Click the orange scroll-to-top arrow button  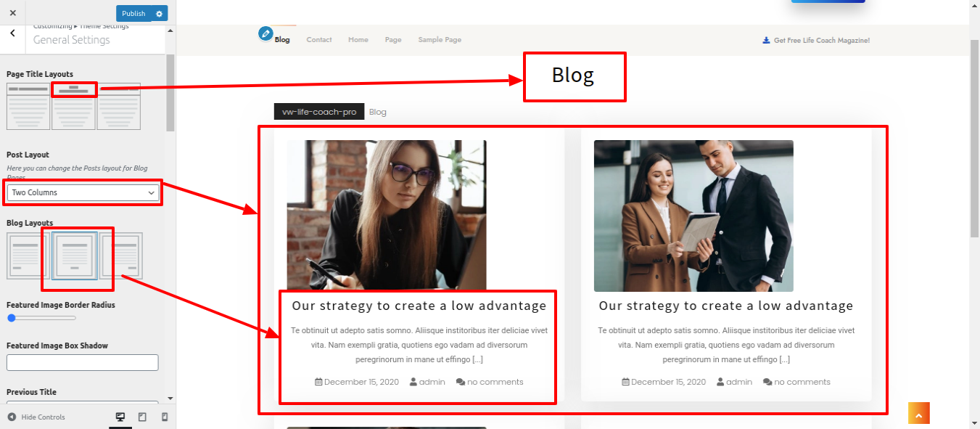[x=918, y=414]
